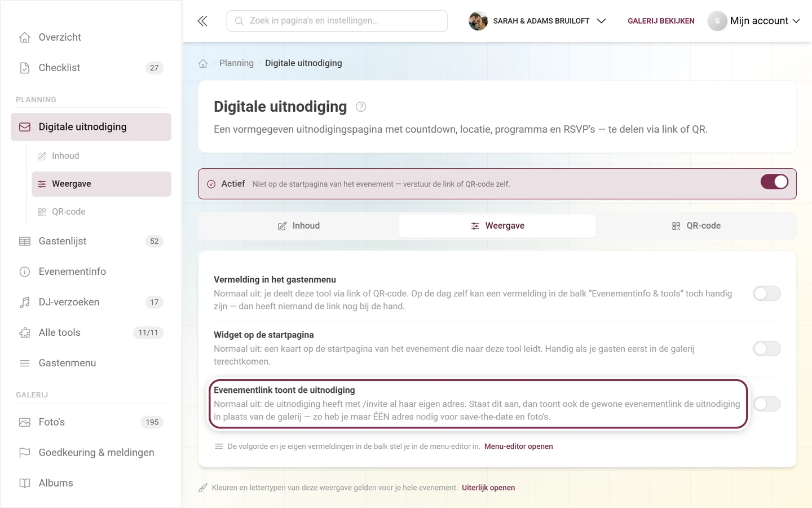
Task: Open the Mijn account dropdown
Action: [754, 21]
